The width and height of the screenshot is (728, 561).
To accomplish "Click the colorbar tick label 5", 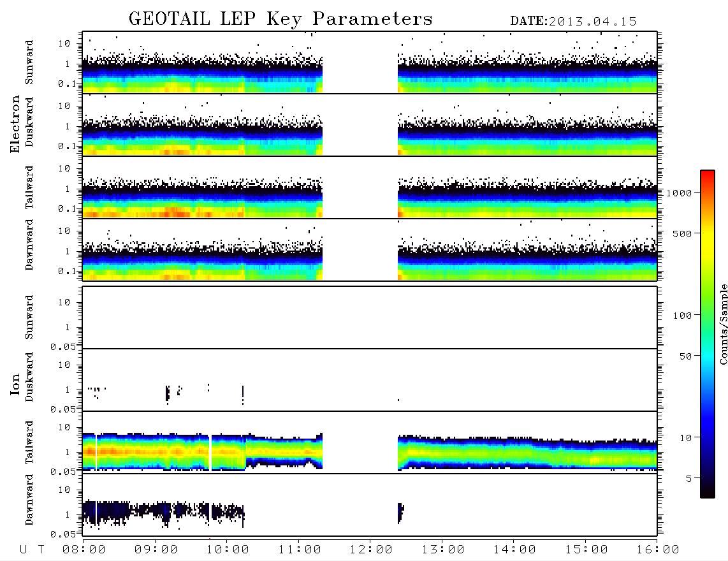I will [x=688, y=478].
